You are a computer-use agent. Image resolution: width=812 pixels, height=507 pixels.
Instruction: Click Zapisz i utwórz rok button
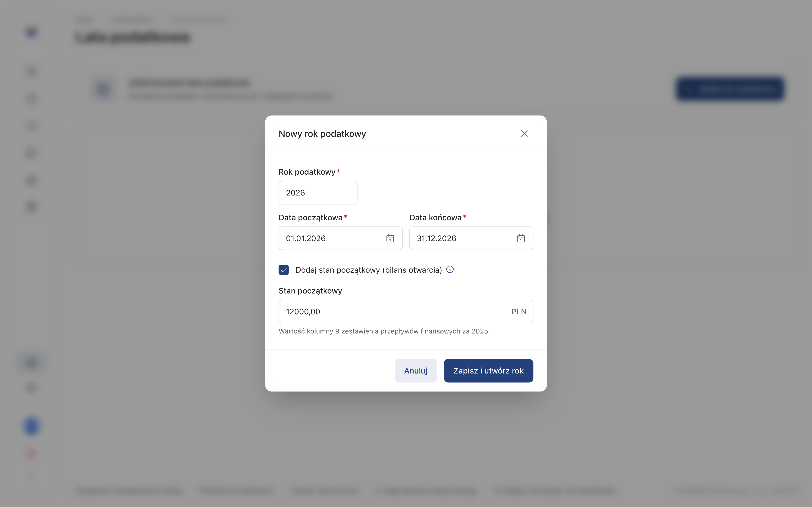(488, 370)
